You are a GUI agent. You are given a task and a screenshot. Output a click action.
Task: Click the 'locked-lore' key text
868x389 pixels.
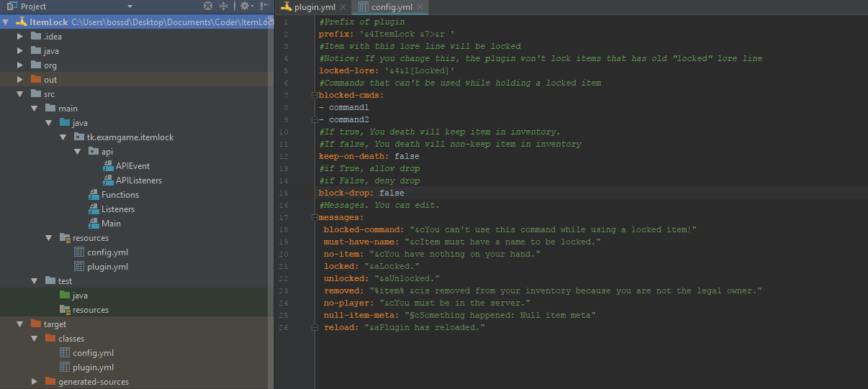pyautogui.click(x=348, y=70)
